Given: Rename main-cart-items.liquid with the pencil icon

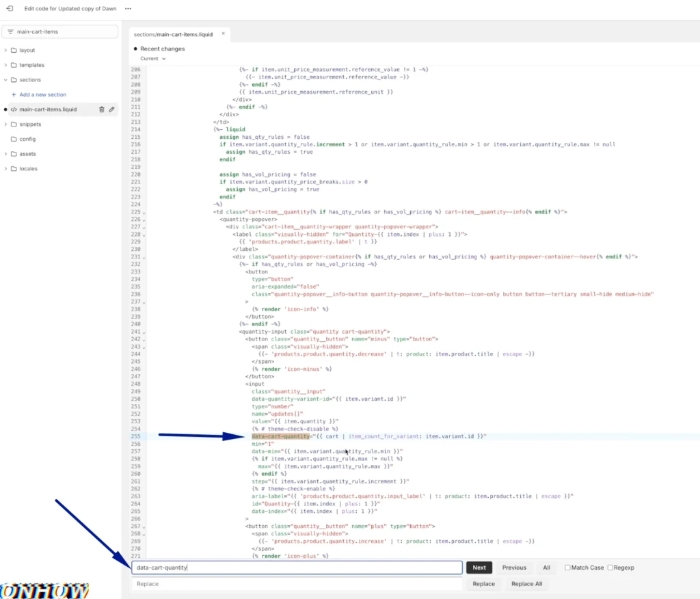Looking at the screenshot, I should [x=112, y=109].
